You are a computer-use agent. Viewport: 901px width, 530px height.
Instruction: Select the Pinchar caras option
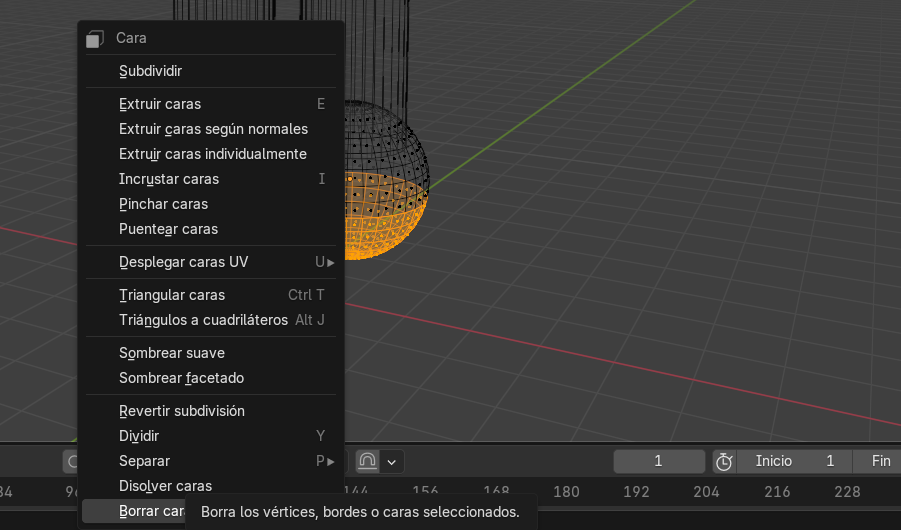point(163,204)
